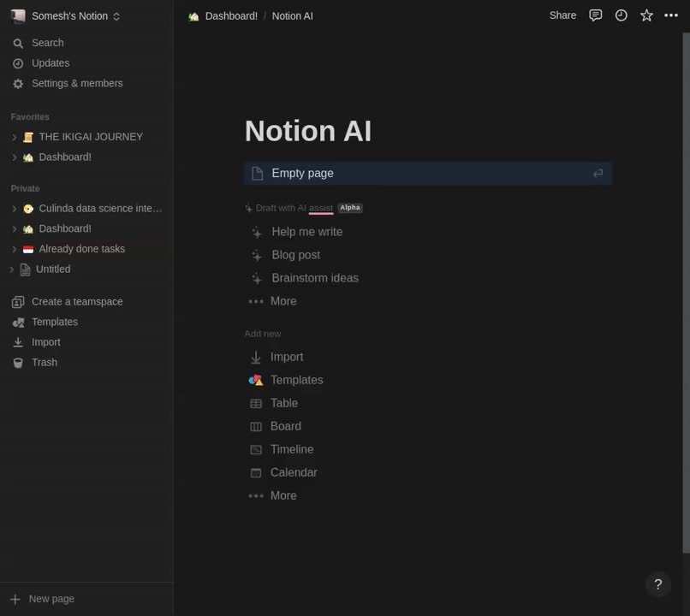Expand the Already done tasks chevron
The height and width of the screenshot is (616, 690).
[14, 249]
